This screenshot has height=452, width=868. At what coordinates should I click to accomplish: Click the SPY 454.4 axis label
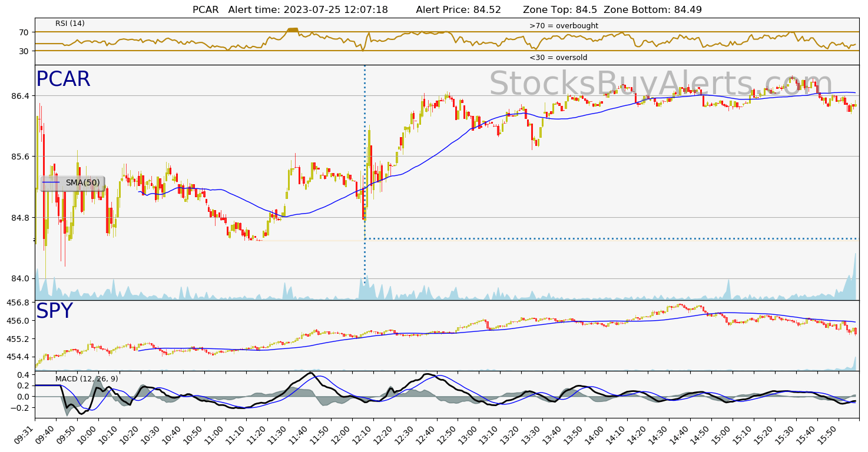point(16,357)
